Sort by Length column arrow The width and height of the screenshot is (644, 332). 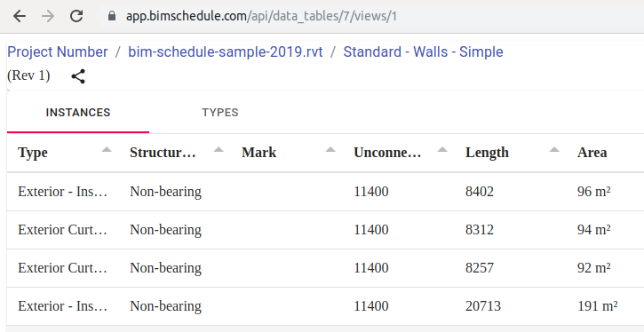[554, 150]
